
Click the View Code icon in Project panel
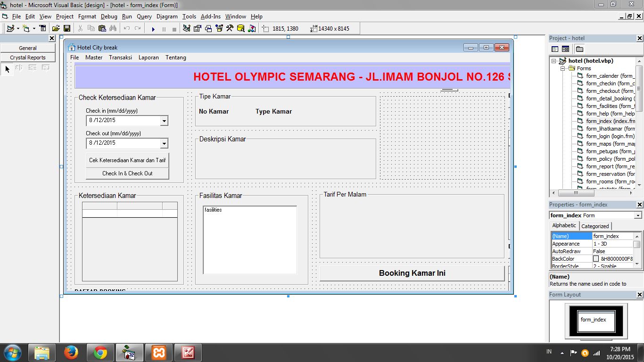coord(555,49)
